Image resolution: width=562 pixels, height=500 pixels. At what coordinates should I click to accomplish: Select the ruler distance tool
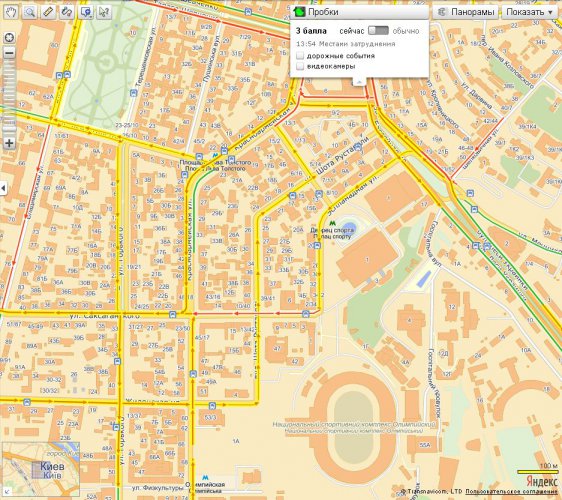point(48,12)
